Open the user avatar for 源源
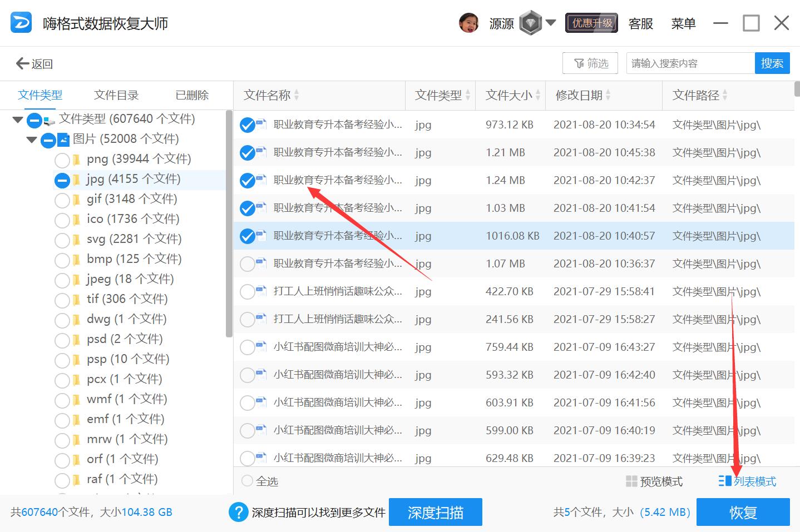The width and height of the screenshot is (800, 532). (x=469, y=23)
